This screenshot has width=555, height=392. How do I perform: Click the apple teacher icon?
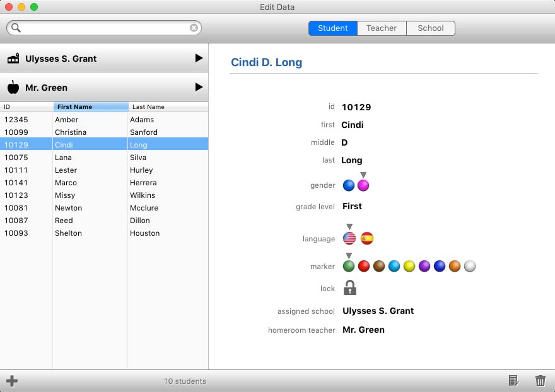point(13,87)
